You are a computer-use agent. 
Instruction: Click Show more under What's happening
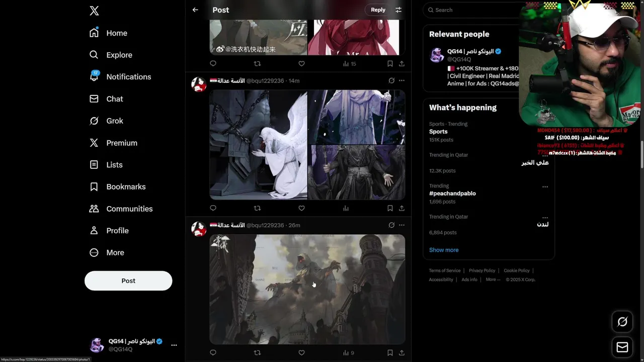click(x=444, y=250)
